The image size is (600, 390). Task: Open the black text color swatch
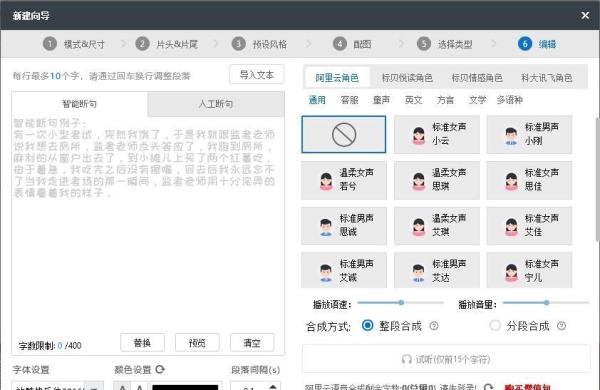pyautogui.click(x=185, y=387)
